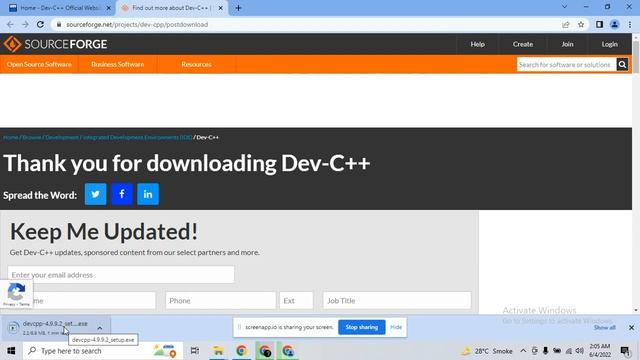Expand downloaded file options chevron
This screenshot has height=360, width=640.
tap(100, 328)
